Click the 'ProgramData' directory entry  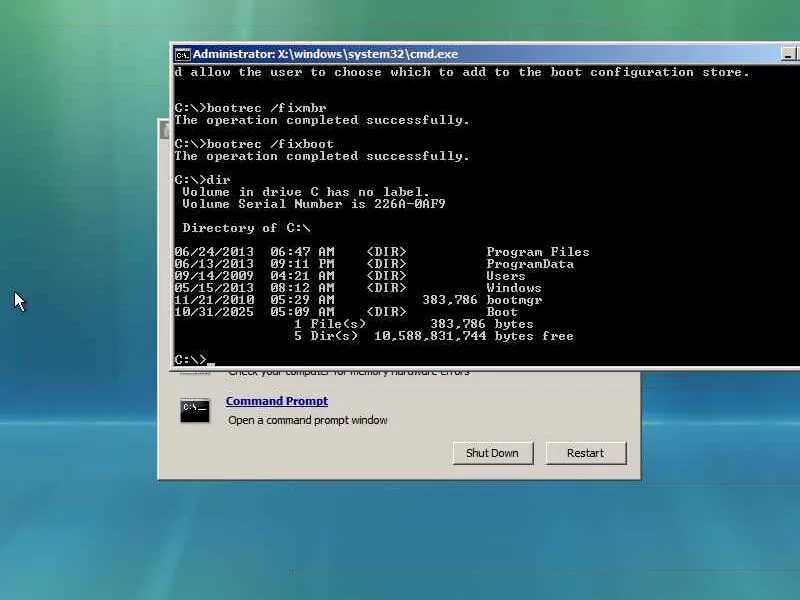(x=374, y=264)
